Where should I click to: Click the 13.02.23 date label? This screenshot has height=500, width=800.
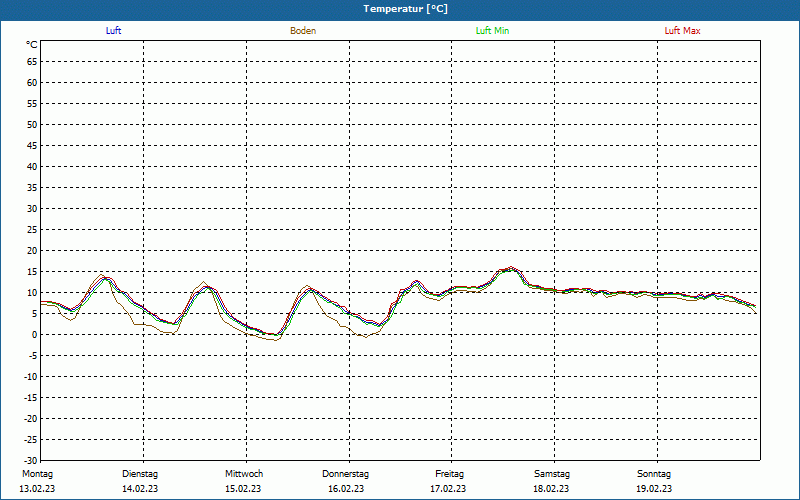tap(37, 489)
